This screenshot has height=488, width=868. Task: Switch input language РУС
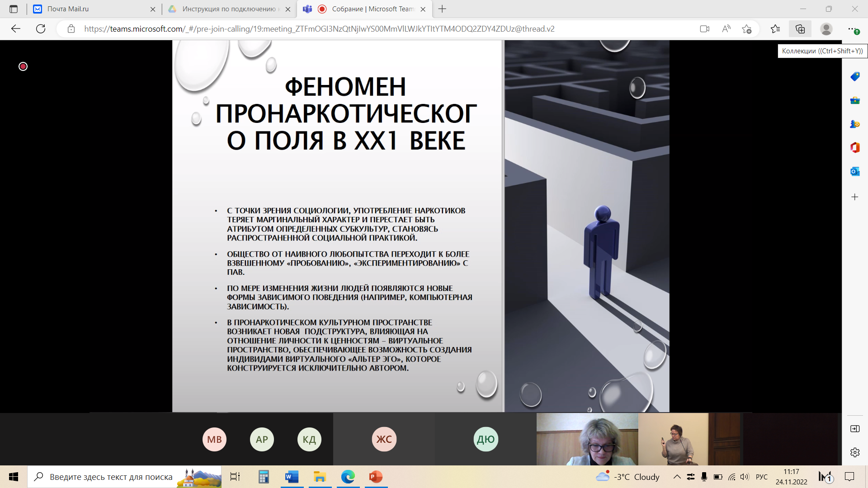click(762, 477)
